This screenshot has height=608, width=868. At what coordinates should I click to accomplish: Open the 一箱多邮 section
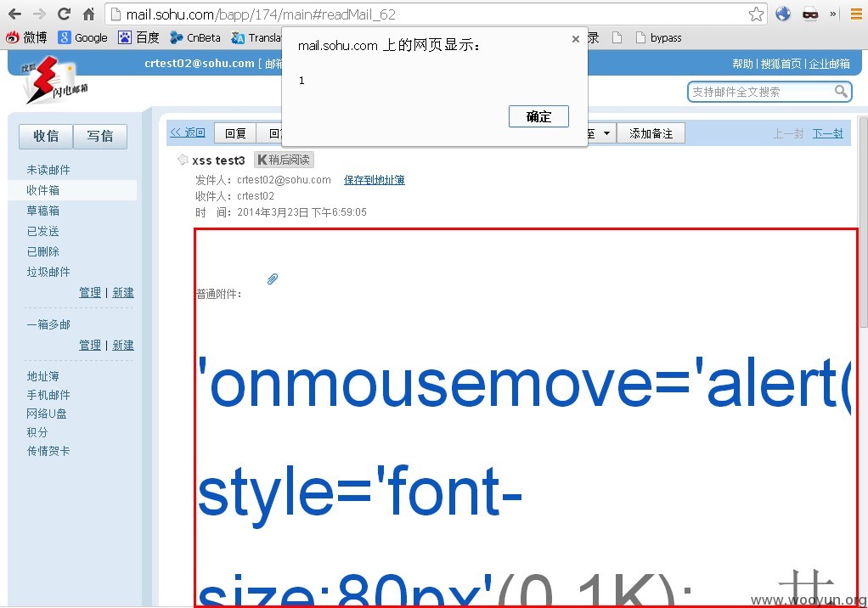pos(48,324)
